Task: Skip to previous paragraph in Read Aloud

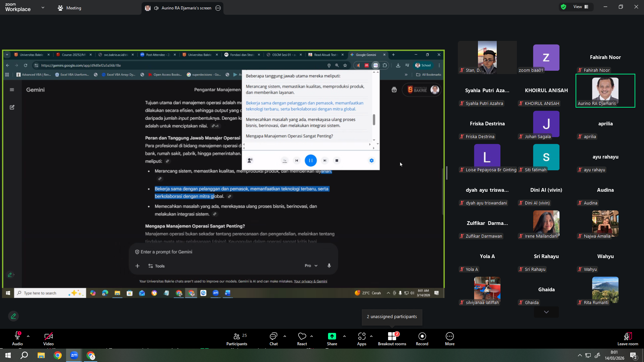Action: tap(297, 161)
